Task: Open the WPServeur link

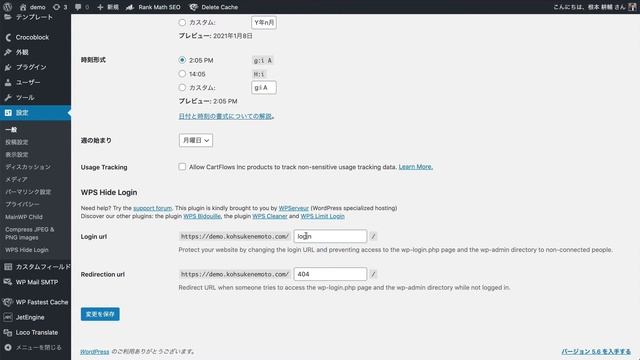Action: (293, 208)
